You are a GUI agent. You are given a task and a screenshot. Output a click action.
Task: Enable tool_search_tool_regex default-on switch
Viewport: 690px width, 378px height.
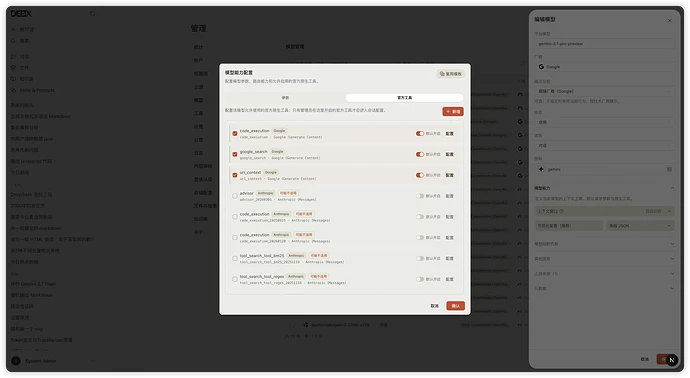click(420, 279)
